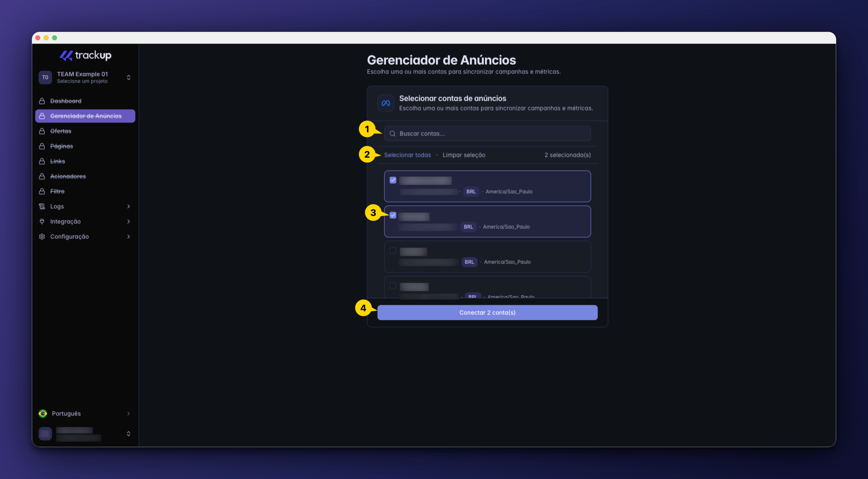This screenshot has height=479, width=868.
Task: Click the 2 selecionada(s) counter text
Action: click(x=567, y=155)
